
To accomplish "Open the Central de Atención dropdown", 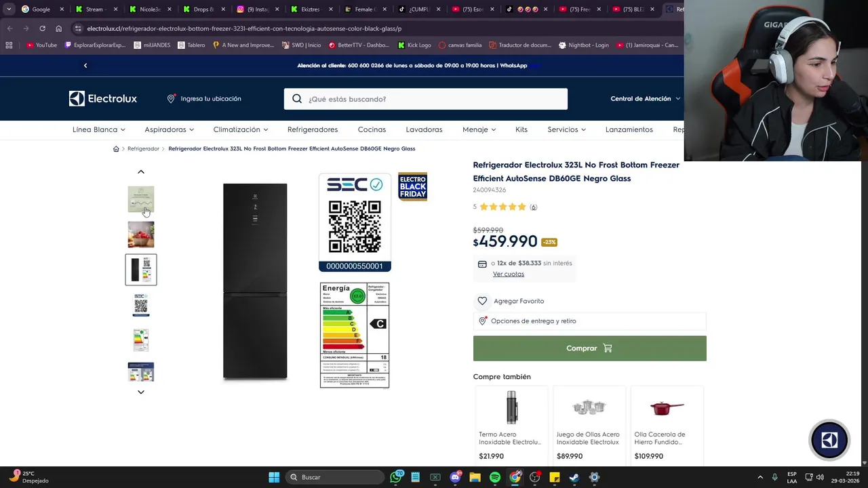I will pos(645,99).
